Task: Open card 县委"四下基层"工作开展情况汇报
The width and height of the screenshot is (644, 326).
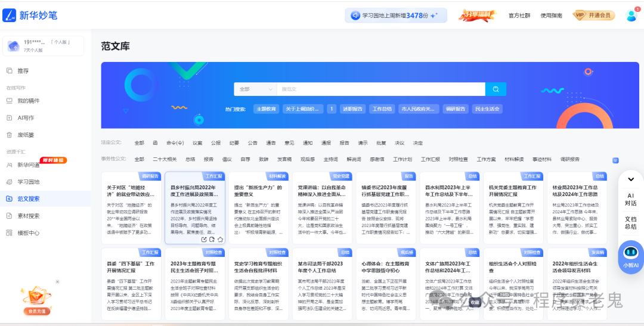Action: pyautogui.click(x=131, y=284)
